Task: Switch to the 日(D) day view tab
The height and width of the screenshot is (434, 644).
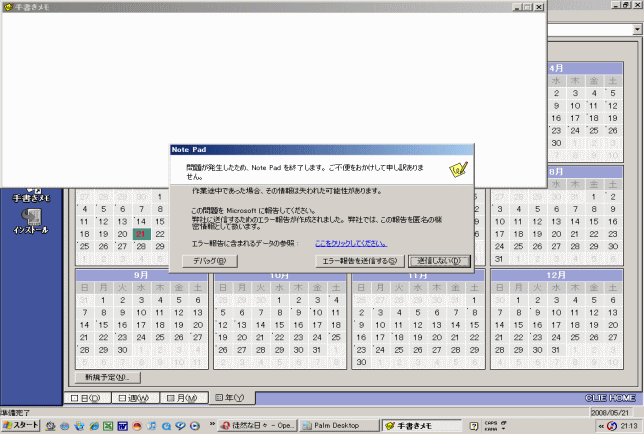Action: click(87, 398)
